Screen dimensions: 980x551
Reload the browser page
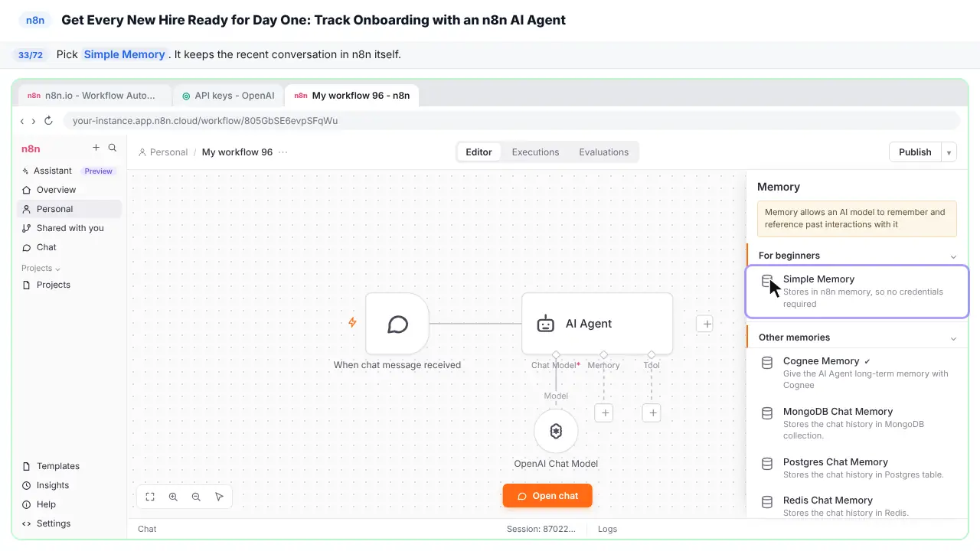tap(49, 121)
